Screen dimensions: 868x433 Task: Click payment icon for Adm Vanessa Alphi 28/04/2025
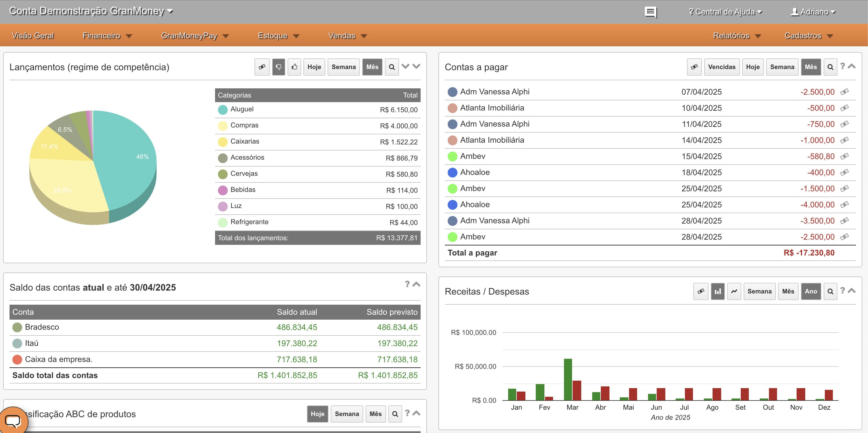point(844,221)
